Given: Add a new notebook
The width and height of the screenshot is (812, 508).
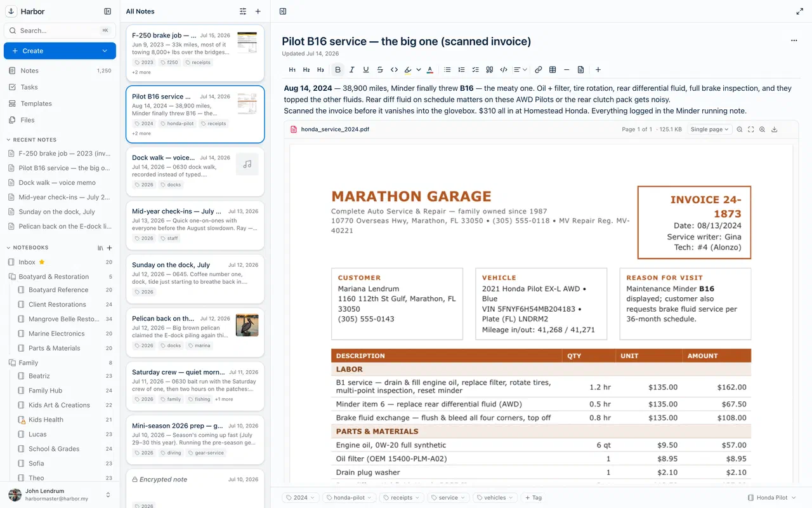Looking at the screenshot, I should (109, 248).
